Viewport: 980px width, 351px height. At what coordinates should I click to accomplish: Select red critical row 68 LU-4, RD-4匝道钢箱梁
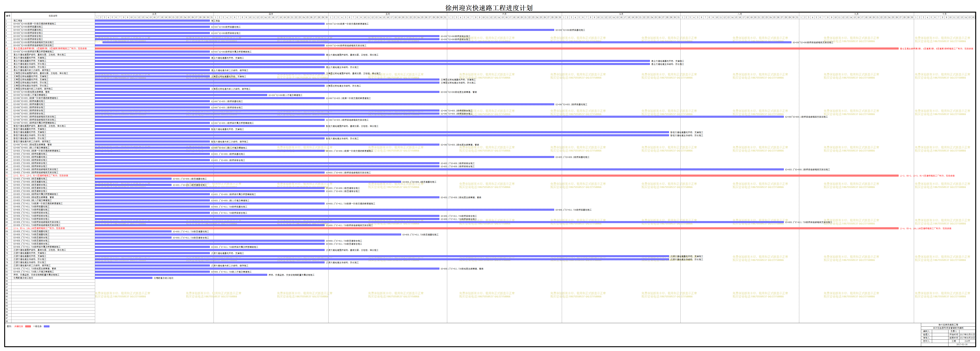pyautogui.click(x=50, y=228)
